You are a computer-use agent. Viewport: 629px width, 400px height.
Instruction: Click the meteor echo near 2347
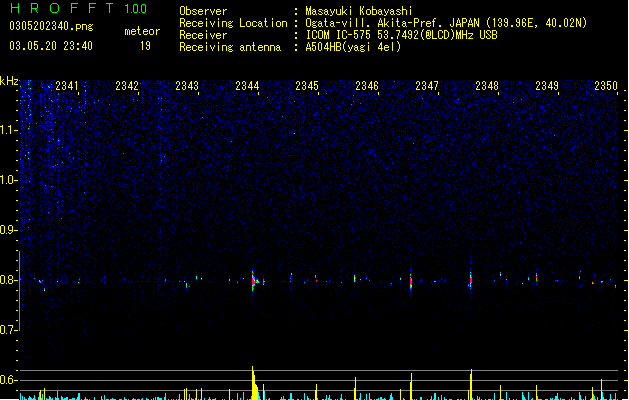click(411, 282)
